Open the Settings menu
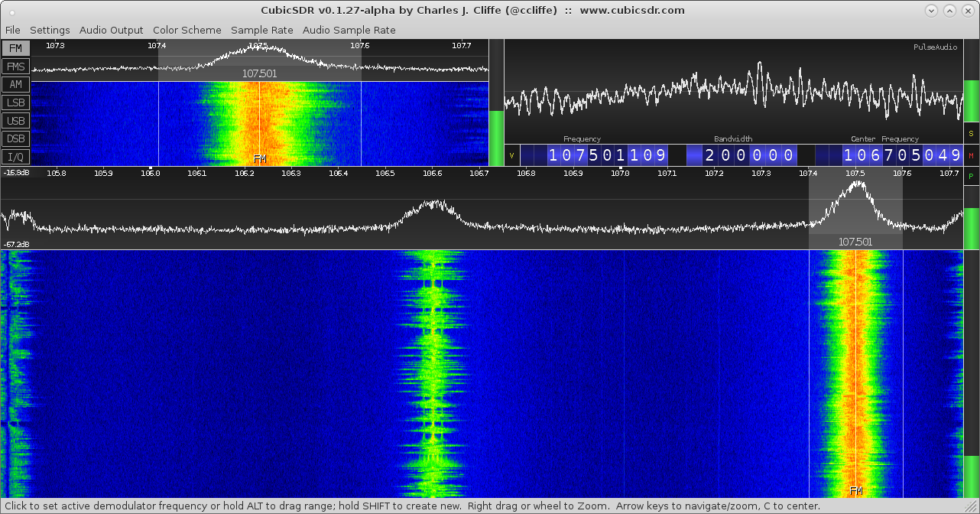 click(49, 30)
